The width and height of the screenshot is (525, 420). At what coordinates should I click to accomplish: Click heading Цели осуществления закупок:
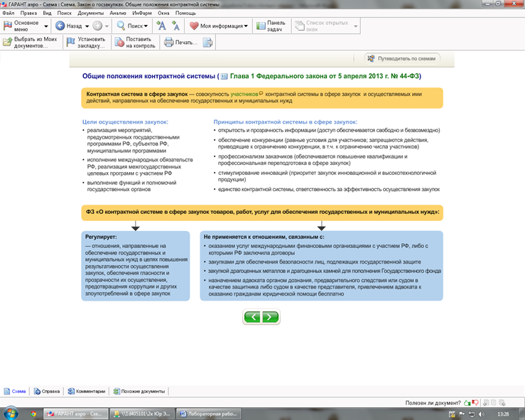[x=125, y=122]
